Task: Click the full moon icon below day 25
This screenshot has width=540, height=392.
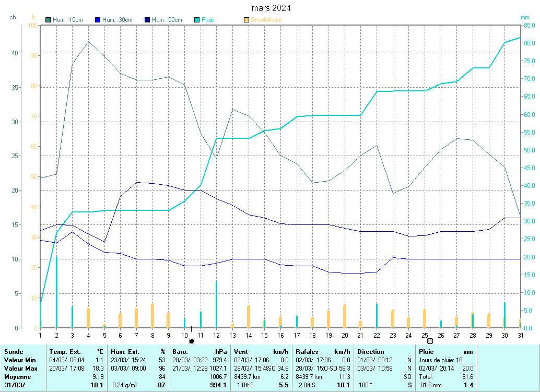Action: coord(430,341)
